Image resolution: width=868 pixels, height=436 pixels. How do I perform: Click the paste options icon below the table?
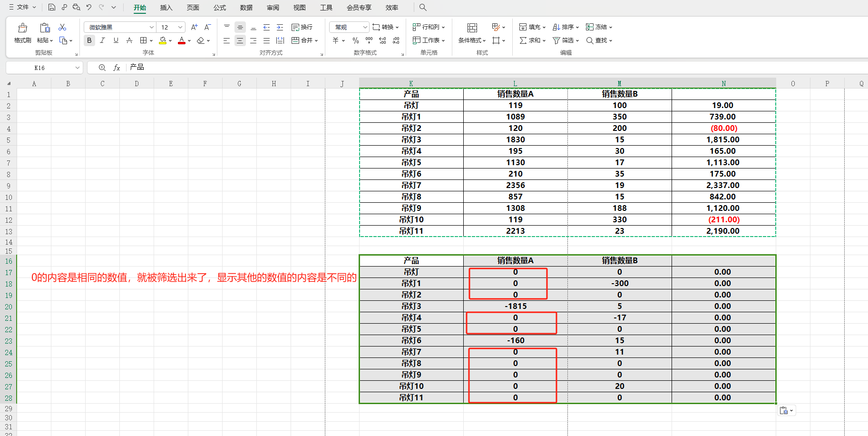point(787,410)
